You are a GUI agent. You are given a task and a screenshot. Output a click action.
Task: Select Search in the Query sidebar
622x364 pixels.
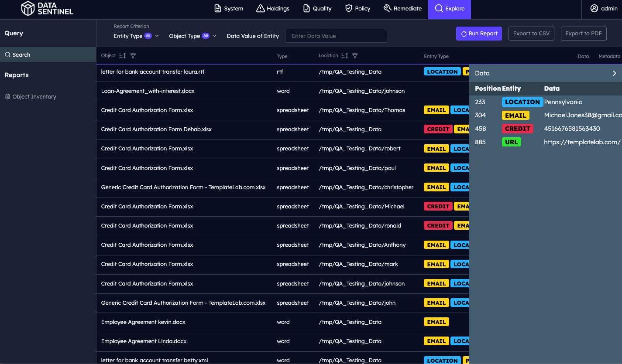(x=48, y=54)
